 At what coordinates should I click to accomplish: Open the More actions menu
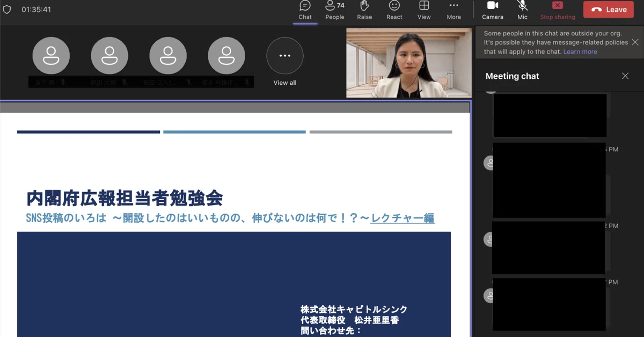pos(453,10)
